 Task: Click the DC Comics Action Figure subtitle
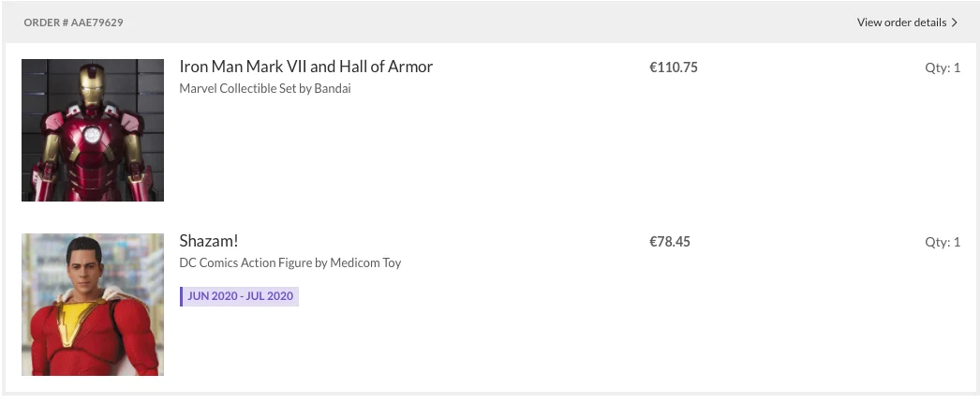(290, 263)
